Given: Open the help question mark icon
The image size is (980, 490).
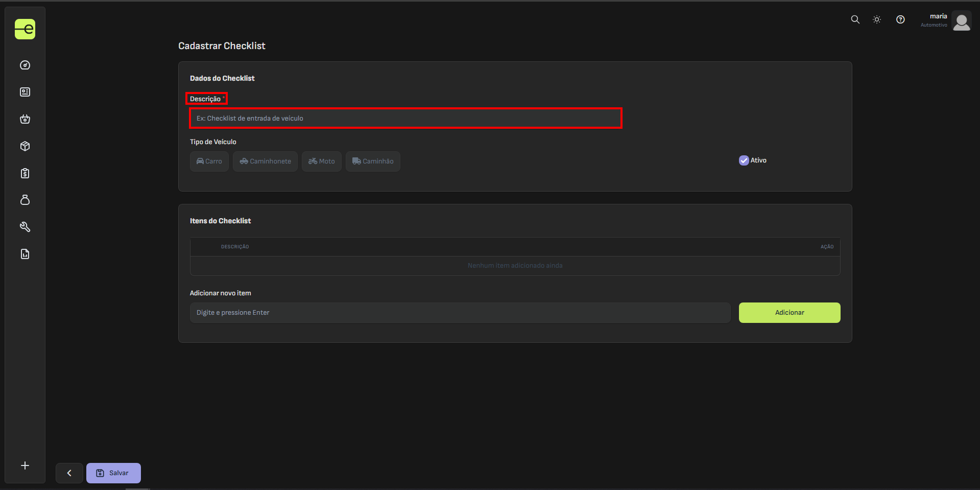Looking at the screenshot, I should (x=900, y=19).
